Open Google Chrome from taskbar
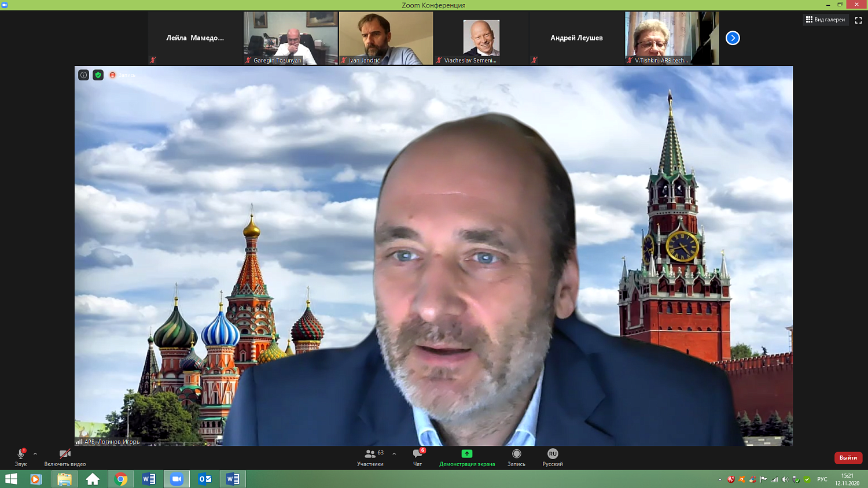 (x=121, y=479)
